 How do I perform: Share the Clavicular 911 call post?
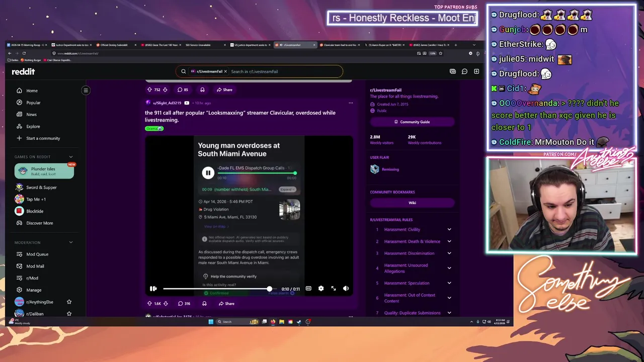[x=225, y=304]
